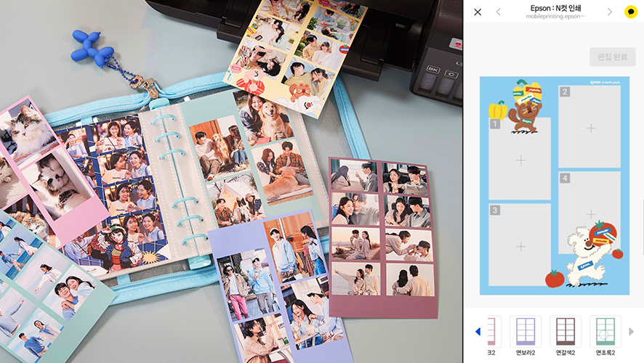Screen dimensions: 644x363
Task: Select the 연초록2 template thumbnail
Action: pos(605,331)
